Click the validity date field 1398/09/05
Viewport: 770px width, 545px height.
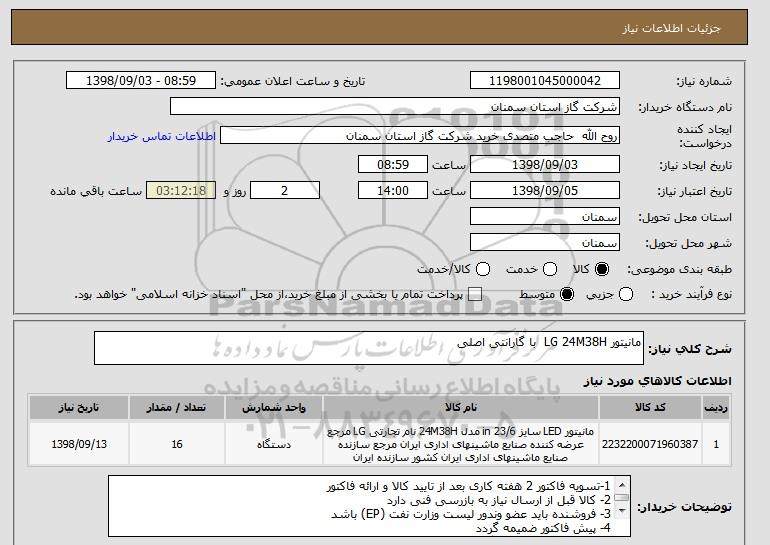pyautogui.click(x=545, y=191)
